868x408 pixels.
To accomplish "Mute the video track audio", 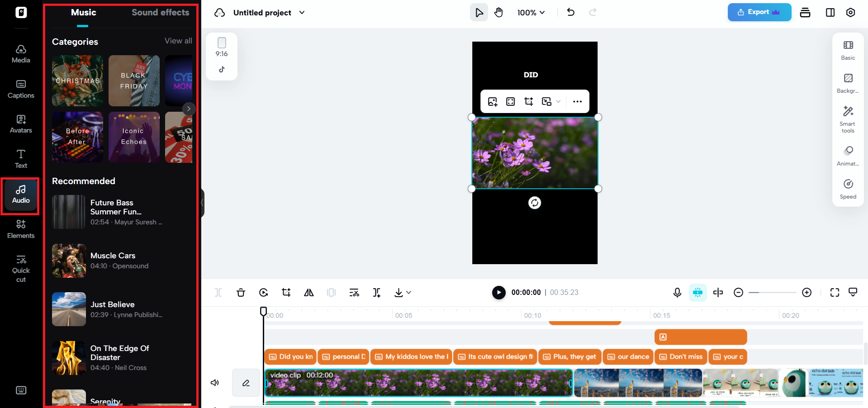I will tap(214, 383).
